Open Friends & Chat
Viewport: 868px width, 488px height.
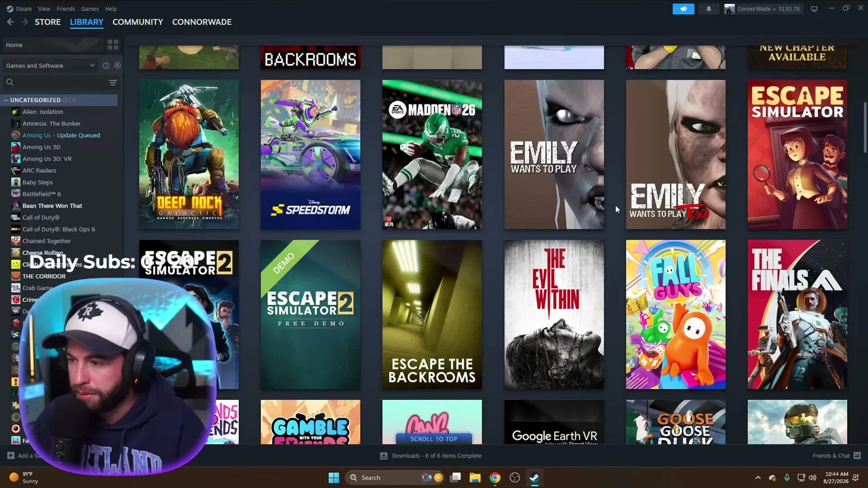tap(831, 456)
